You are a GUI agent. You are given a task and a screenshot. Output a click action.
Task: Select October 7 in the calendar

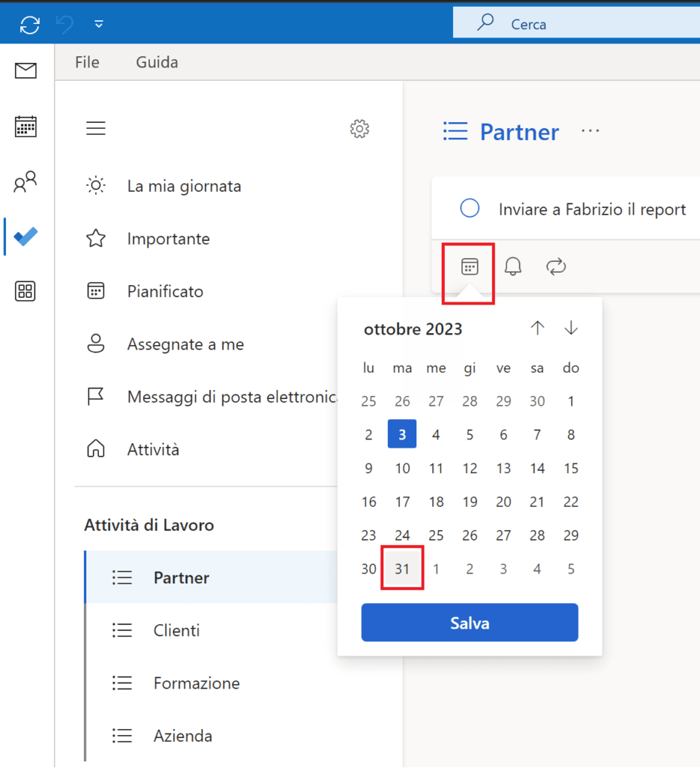pyautogui.click(x=537, y=434)
